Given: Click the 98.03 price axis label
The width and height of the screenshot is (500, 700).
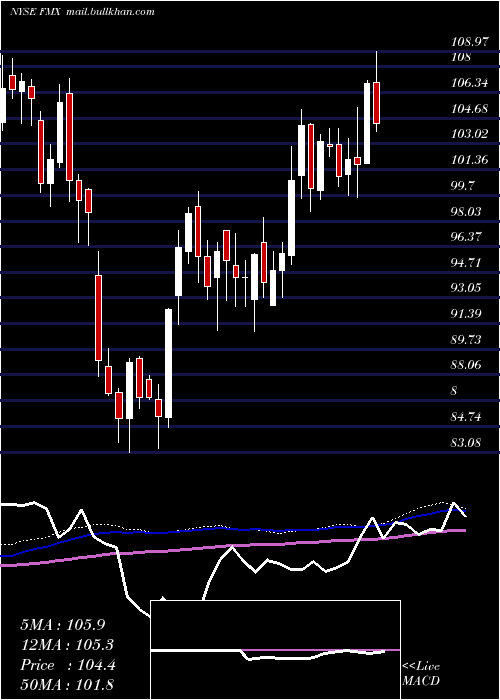Looking at the screenshot, I should (466, 211).
